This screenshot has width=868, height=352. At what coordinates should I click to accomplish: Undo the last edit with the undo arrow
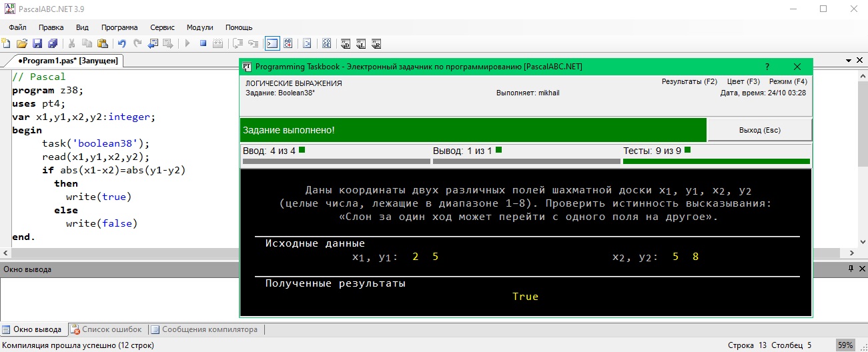click(x=122, y=44)
